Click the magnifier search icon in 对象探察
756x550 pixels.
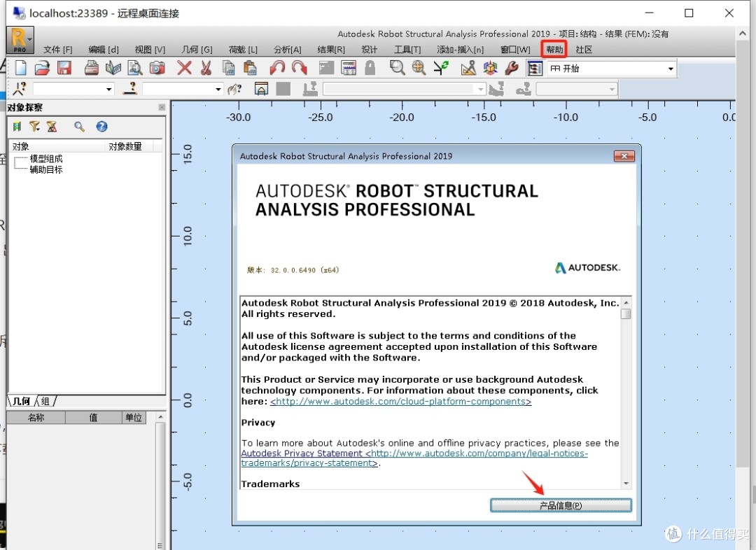[79, 126]
